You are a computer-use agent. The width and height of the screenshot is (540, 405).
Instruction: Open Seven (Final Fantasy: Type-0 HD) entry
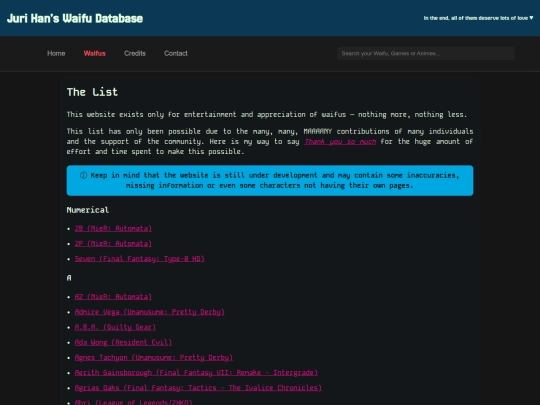pyautogui.click(x=139, y=259)
